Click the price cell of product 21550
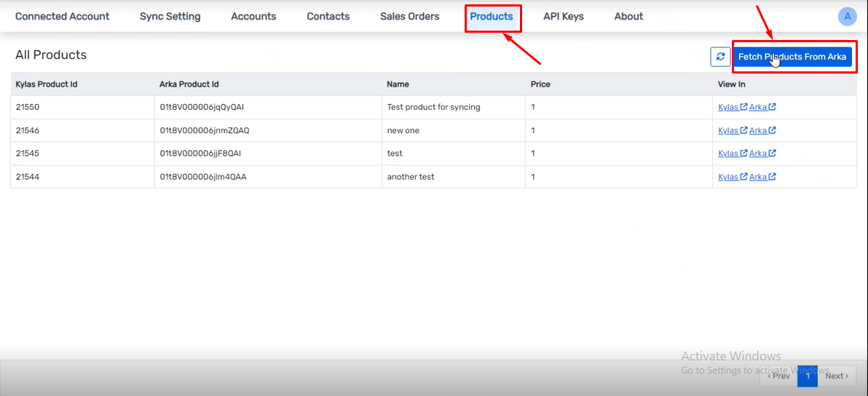 (x=619, y=107)
